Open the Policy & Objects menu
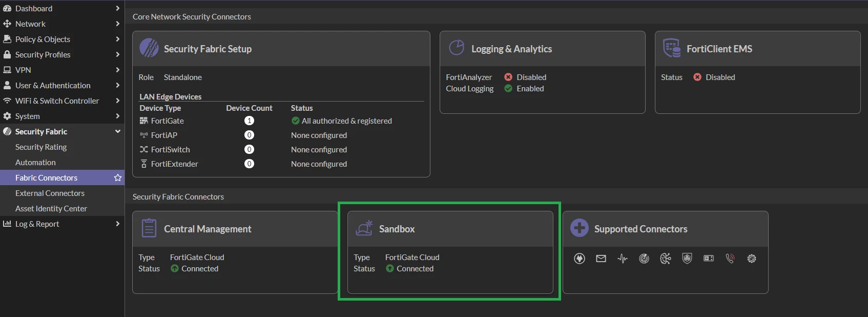 pyautogui.click(x=62, y=39)
